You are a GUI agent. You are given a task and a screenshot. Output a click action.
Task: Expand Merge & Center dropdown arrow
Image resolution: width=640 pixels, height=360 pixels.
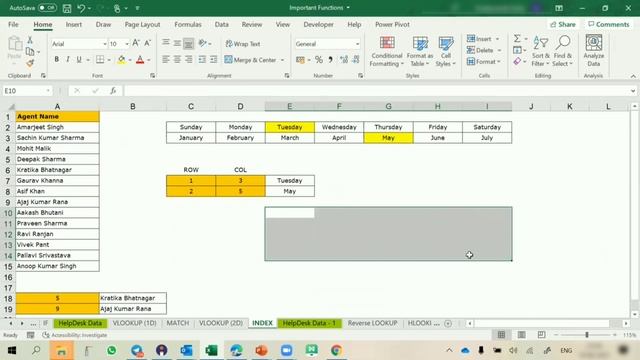click(x=282, y=60)
